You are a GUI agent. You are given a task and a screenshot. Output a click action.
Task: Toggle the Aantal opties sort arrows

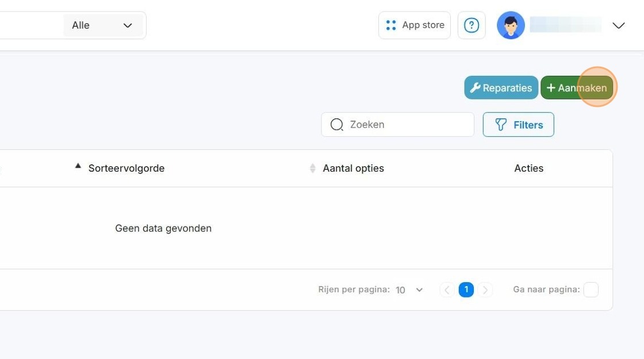click(313, 168)
